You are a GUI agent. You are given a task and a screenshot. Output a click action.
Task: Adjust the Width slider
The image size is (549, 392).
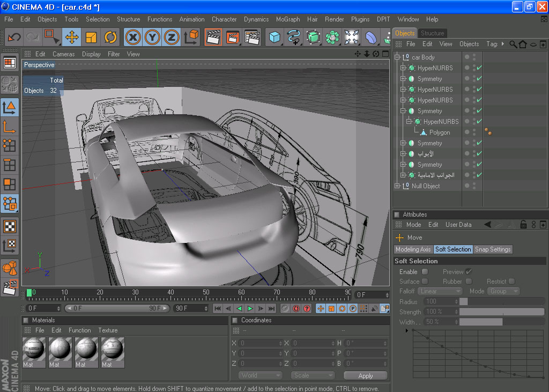[502, 322]
